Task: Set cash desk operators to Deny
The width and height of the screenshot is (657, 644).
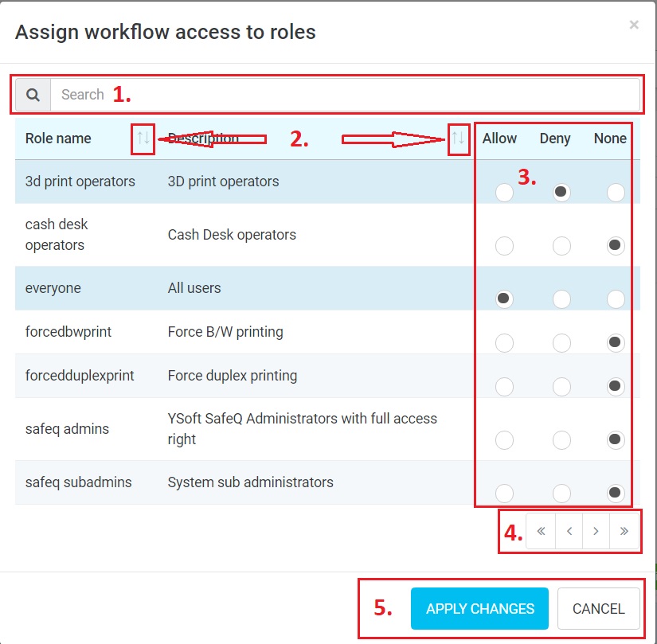Action: click(x=561, y=246)
